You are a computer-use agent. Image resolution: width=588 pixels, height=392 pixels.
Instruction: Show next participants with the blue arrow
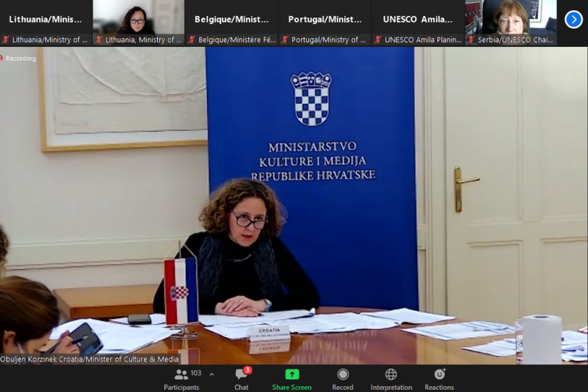coord(574,19)
